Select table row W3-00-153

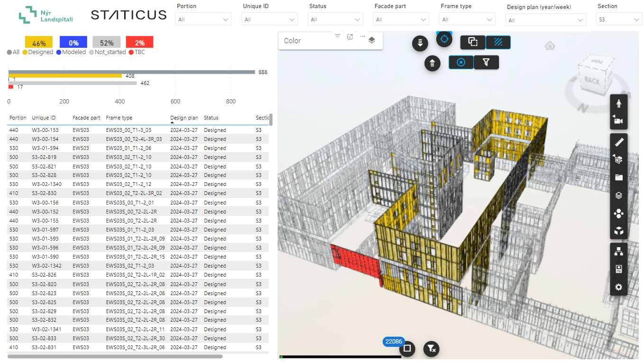tap(138, 130)
